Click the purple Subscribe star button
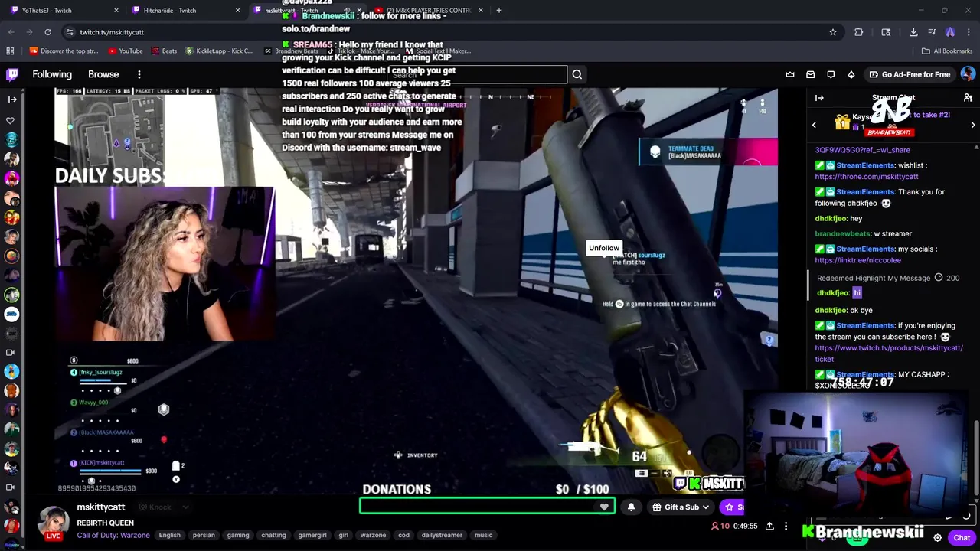This screenshot has width=980, height=551. point(732,507)
